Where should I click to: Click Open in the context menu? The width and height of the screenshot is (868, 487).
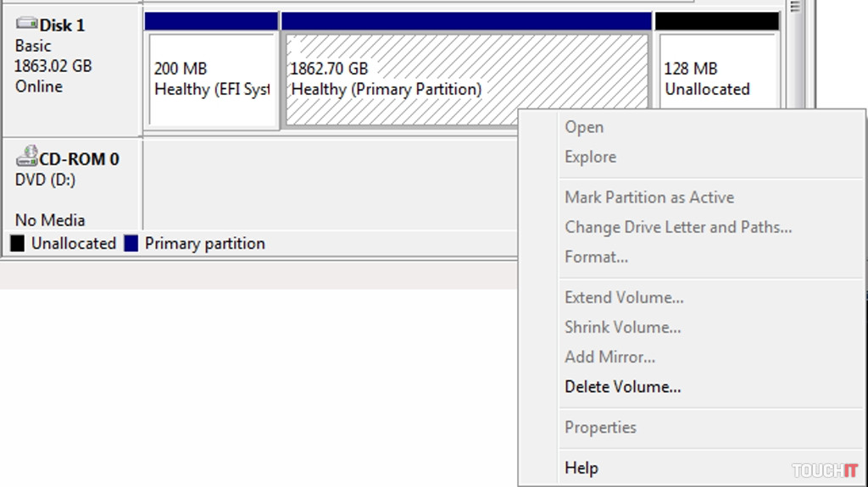coord(584,127)
